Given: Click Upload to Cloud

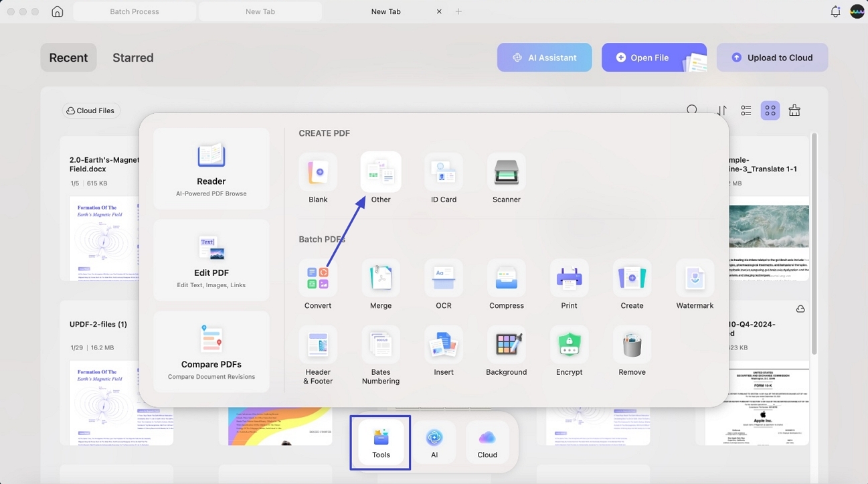Looking at the screenshot, I should point(772,57).
